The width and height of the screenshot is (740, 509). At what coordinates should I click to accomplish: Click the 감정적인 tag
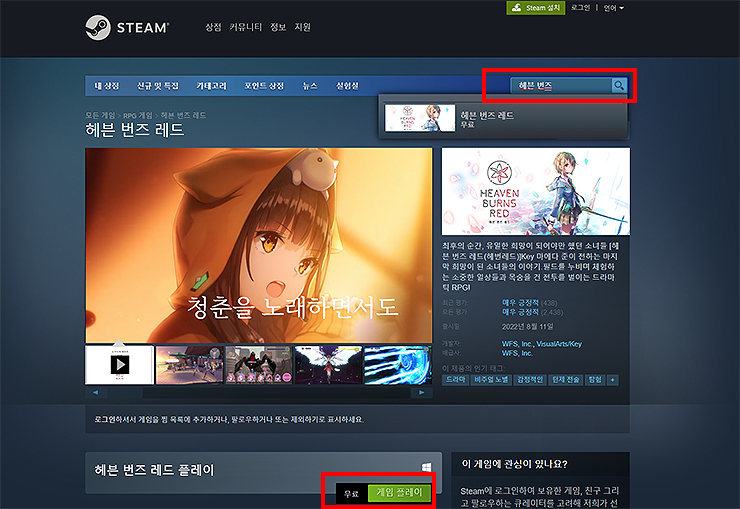coord(530,380)
